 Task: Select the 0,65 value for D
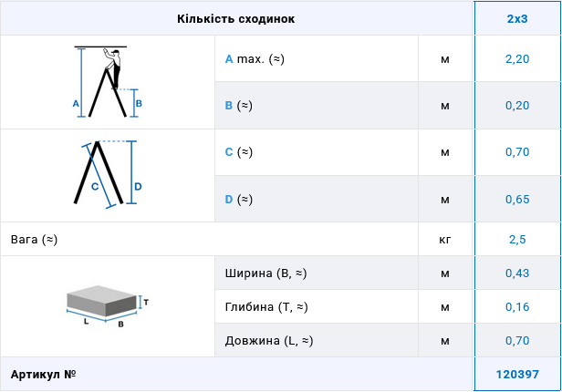pyautogui.click(x=517, y=199)
